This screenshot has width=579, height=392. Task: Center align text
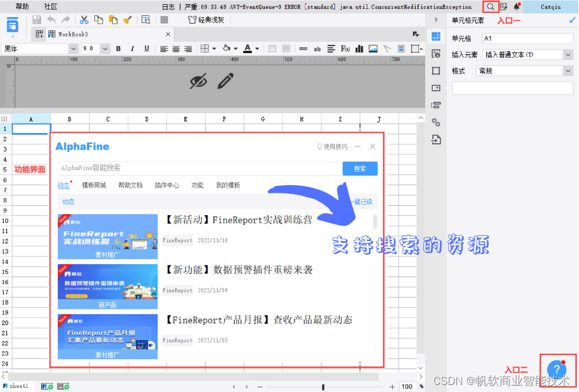click(x=176, y=49)
